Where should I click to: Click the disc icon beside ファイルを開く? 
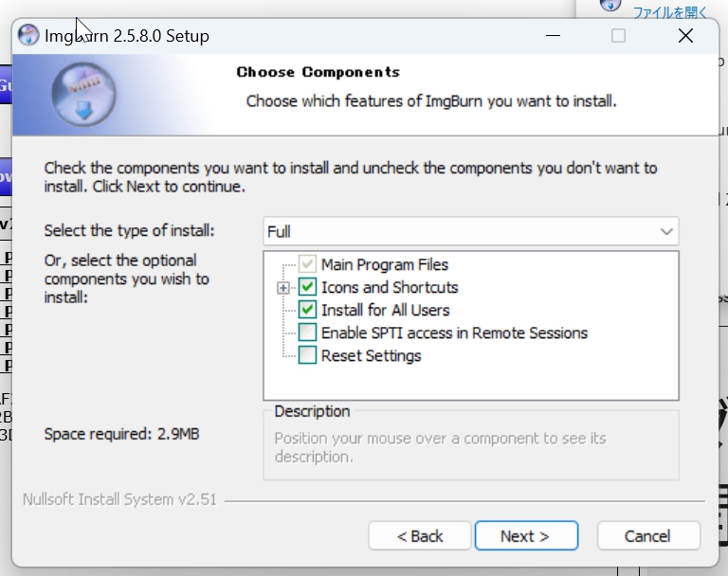[610, 5]
